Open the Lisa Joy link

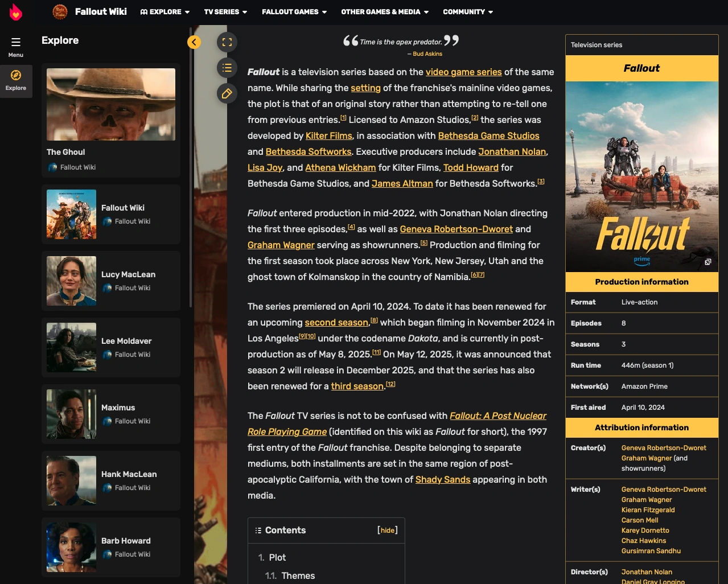265,167
